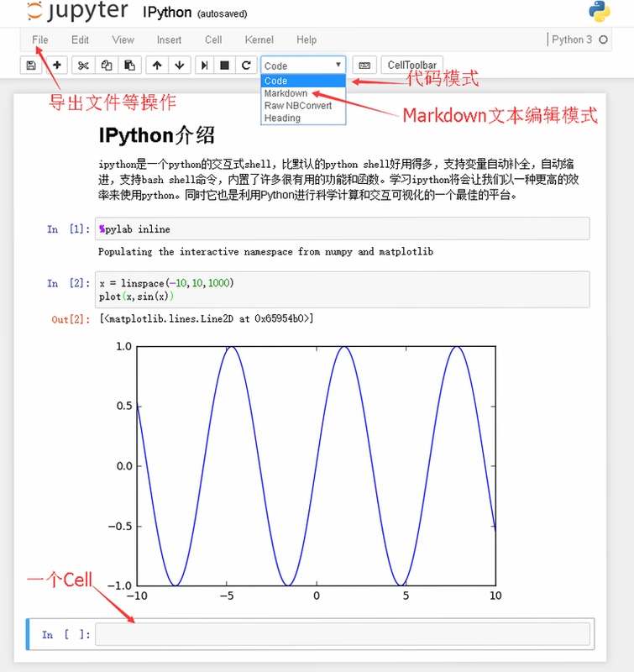
Task: Cut selected cell with scissors icon
Action: [x=83, y=66]
